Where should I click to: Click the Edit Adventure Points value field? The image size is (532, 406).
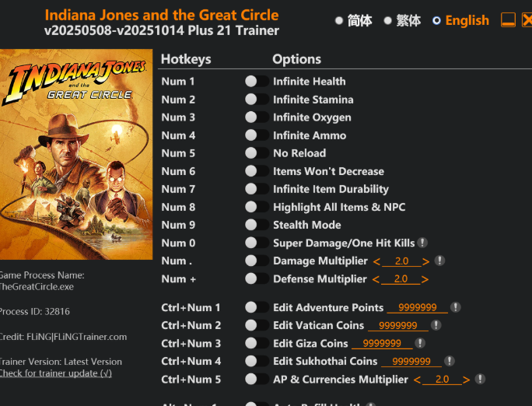tap(417, 308)
